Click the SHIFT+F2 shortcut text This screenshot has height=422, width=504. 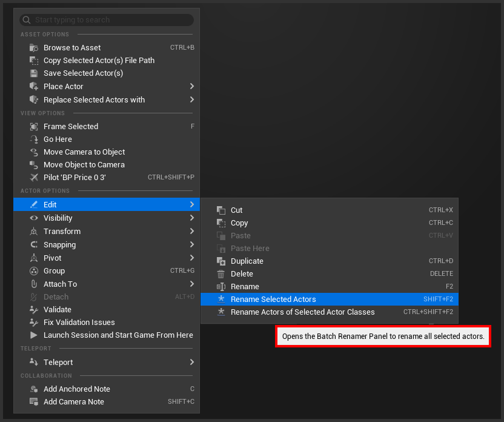[438, 299]
